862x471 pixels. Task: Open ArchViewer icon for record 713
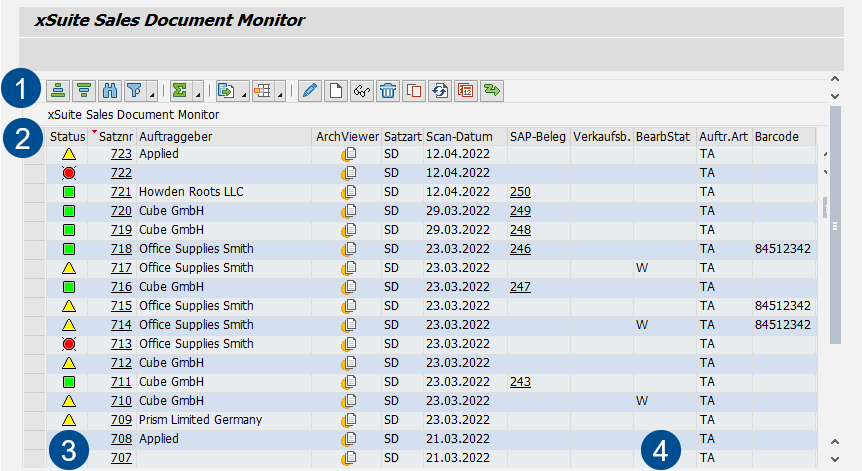(349, 344)
